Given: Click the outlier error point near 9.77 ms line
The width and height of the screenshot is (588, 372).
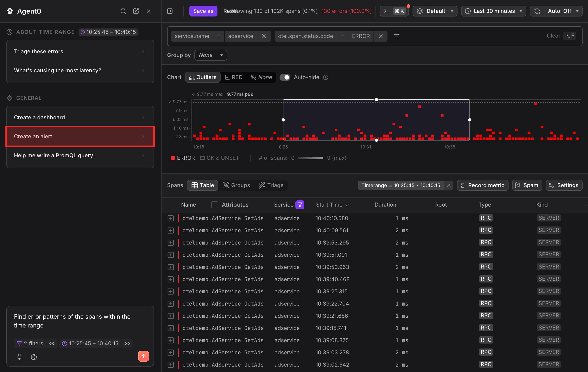Looking at the screenshot, I should point(535,104).
